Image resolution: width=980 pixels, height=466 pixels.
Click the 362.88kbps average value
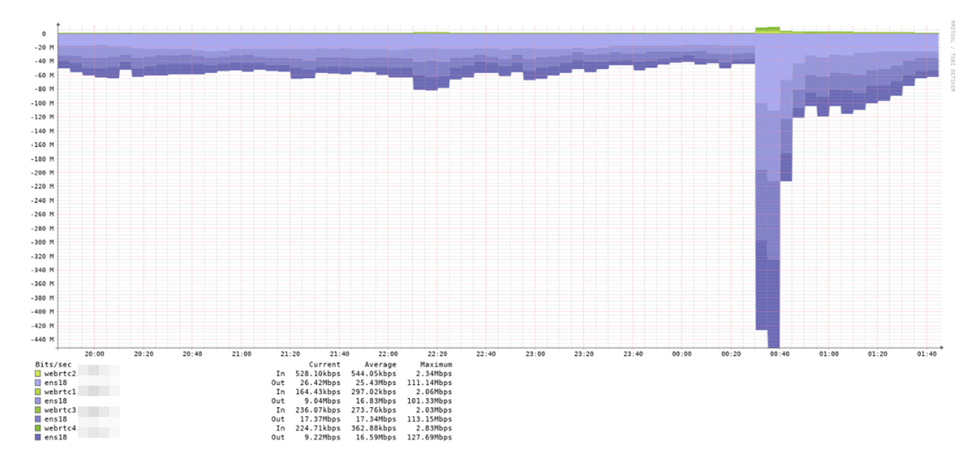(373, 429)
